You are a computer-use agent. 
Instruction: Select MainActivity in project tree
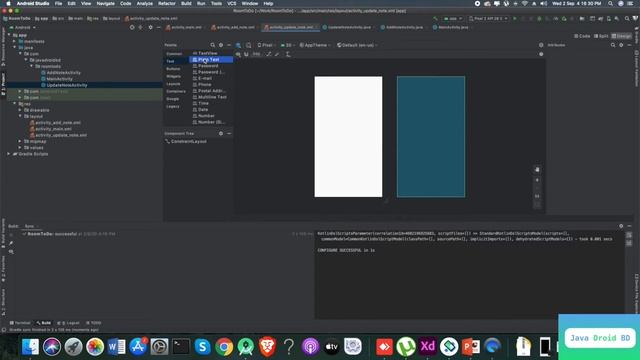pyautogui.click(x=57, y=79)
